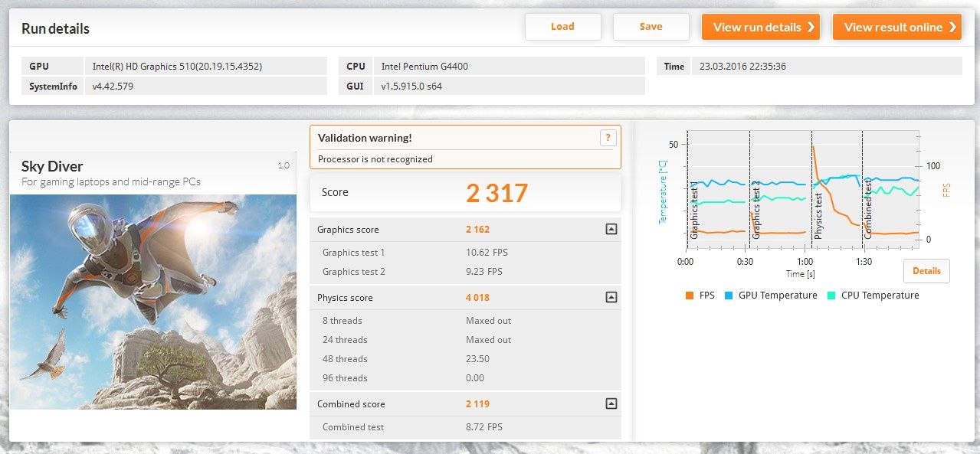
Task: Click the SystemInfo version v4.42.579
Action: click(x=113, y=87)
